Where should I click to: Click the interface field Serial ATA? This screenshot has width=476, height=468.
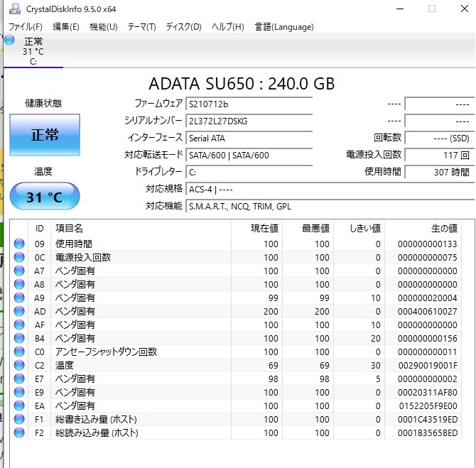pyautogui.click(x=249, y=138)
